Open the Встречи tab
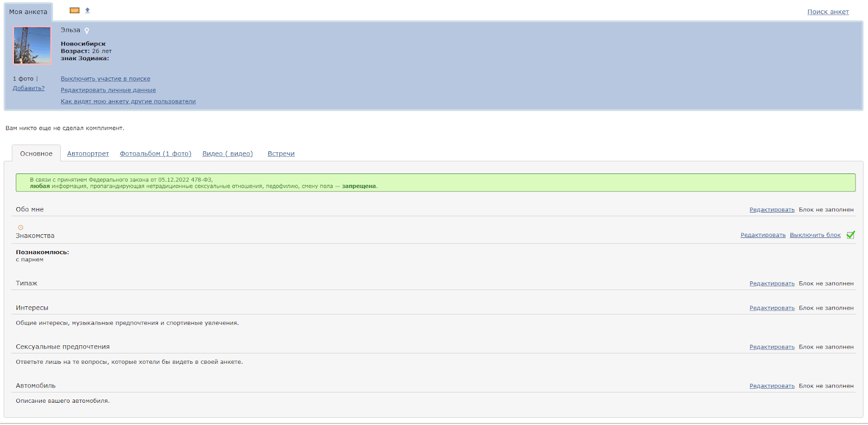This screenshot has height=425, width=868. [281, 154]
